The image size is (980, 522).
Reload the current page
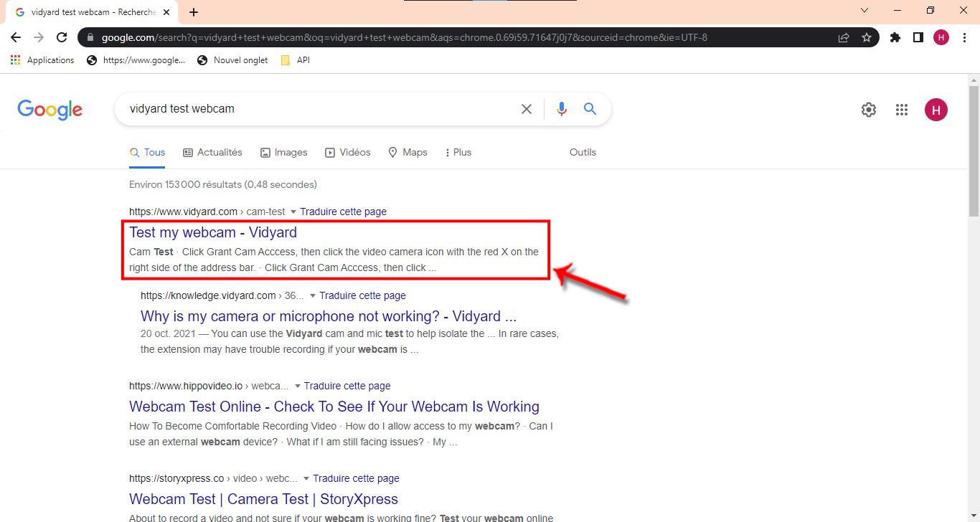pyautogui.click(x=62, y=37)
